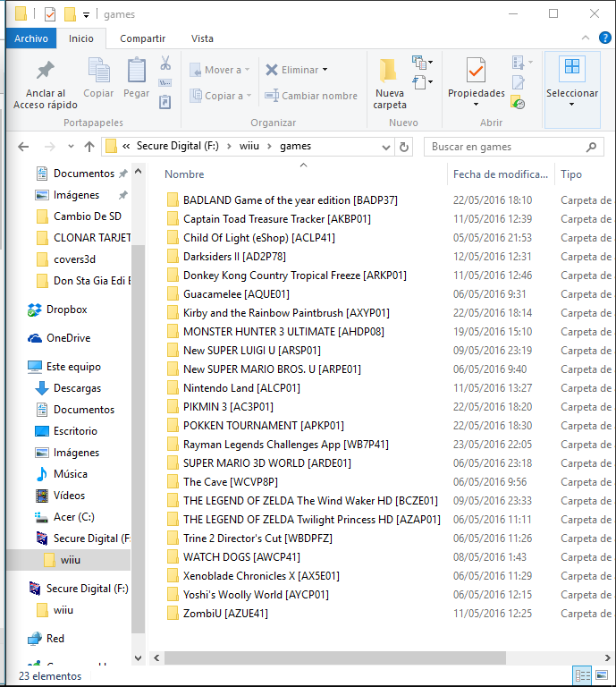Sort by Fecha de modificación column
Image resolution: width=616 pixels, height=687 pixels.
[501, 174]
